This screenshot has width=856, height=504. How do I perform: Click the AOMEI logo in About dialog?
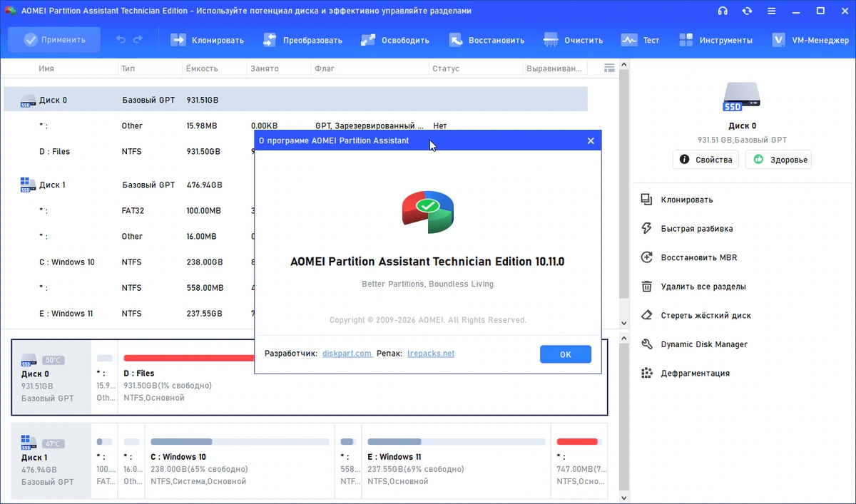(428, 212)
